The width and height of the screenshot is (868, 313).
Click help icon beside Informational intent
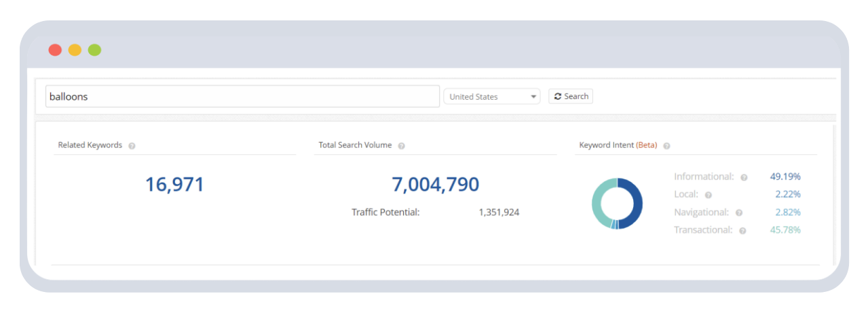pos(744,177)
